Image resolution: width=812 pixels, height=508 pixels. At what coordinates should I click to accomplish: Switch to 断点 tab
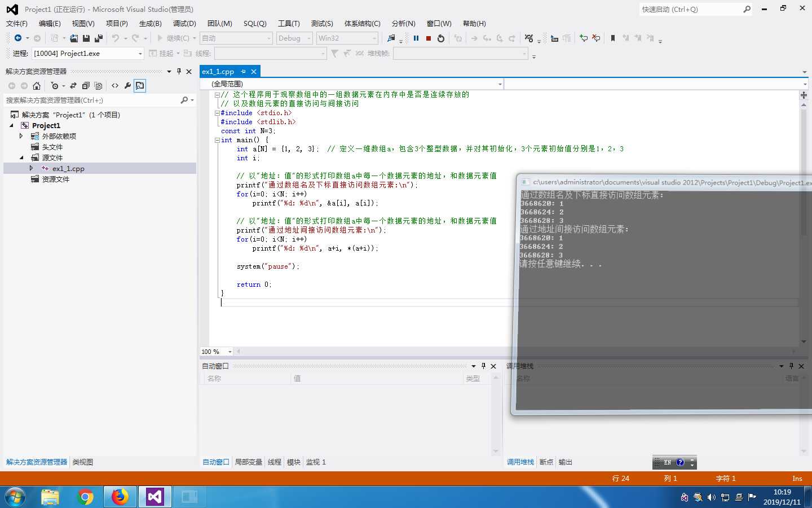click(546, 462)
